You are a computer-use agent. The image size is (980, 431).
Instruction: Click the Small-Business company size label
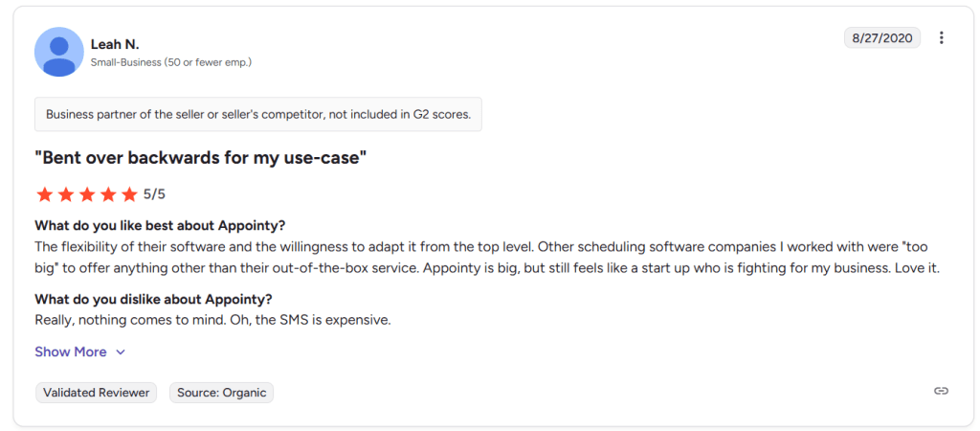click(x=170, y=62)
